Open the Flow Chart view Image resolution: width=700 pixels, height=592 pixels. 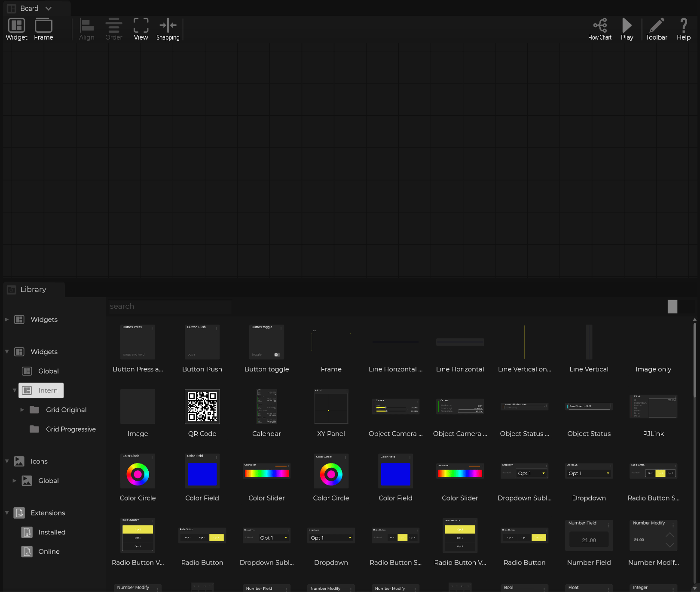tap(599, 26)
